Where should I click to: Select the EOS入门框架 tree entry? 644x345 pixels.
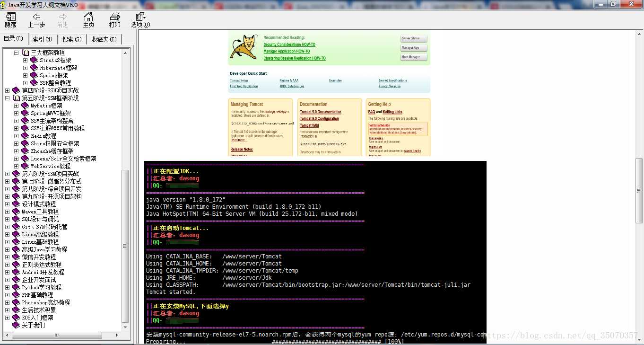[x=37, y=318]
